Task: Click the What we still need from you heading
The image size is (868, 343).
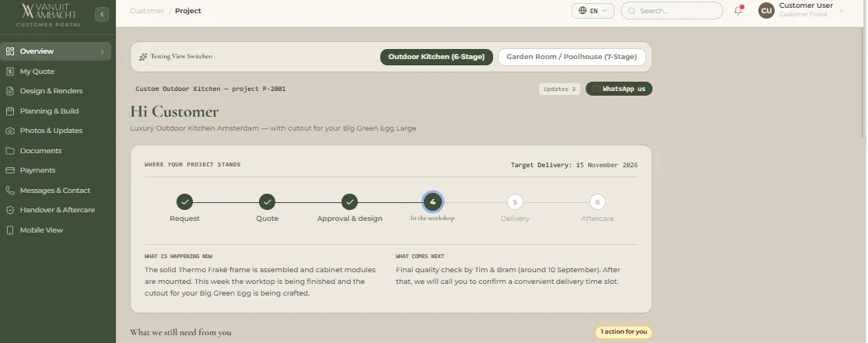Action: point(180,332)
